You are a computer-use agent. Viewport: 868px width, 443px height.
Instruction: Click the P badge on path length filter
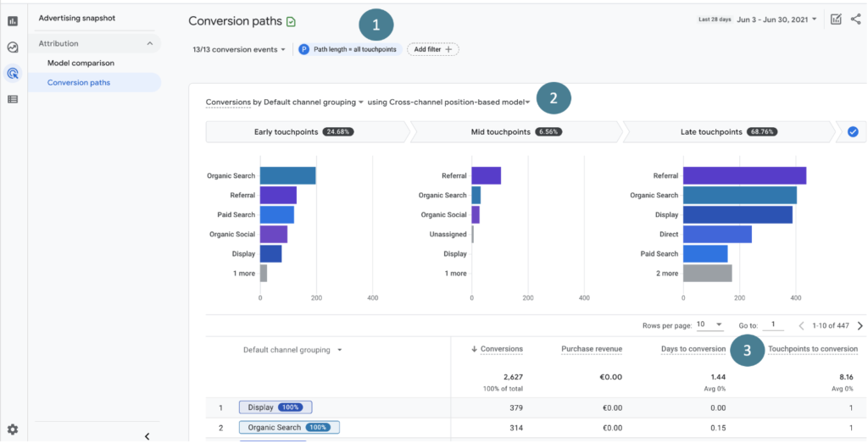click(304, 49)
